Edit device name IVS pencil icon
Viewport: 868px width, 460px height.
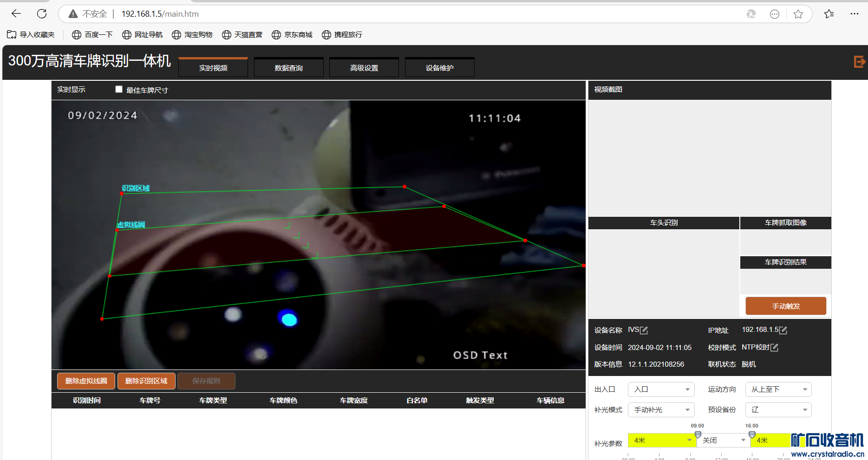[644, 330]
